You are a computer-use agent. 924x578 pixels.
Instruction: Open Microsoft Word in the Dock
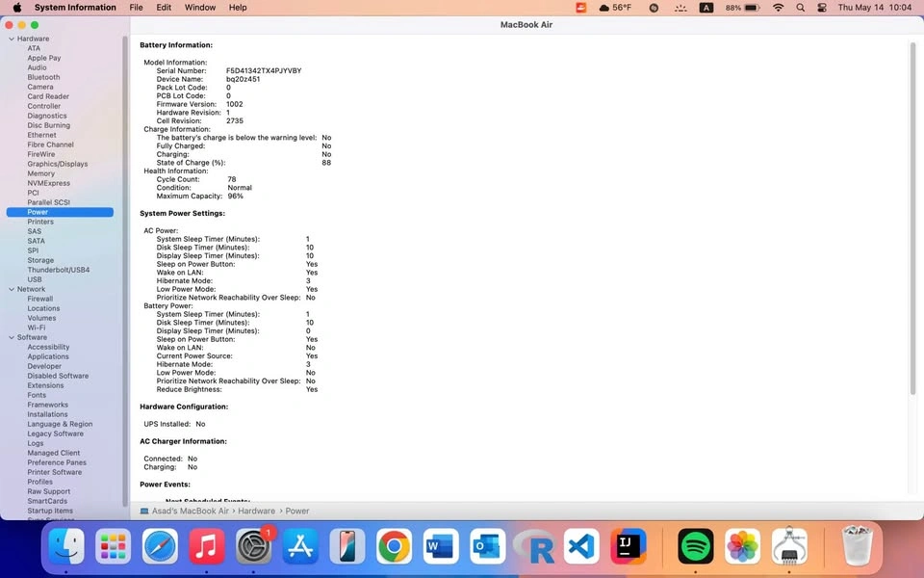(x=441, y=546)
